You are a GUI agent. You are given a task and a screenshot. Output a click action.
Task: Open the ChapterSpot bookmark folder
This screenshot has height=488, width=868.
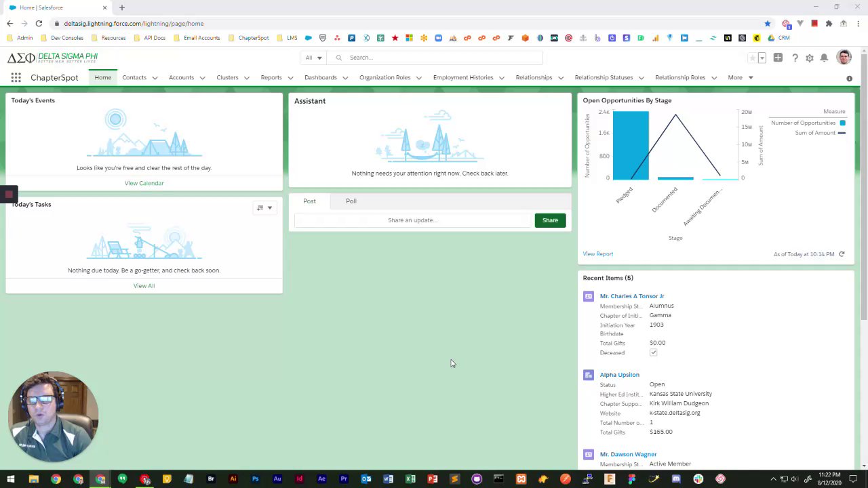[248, 38]
